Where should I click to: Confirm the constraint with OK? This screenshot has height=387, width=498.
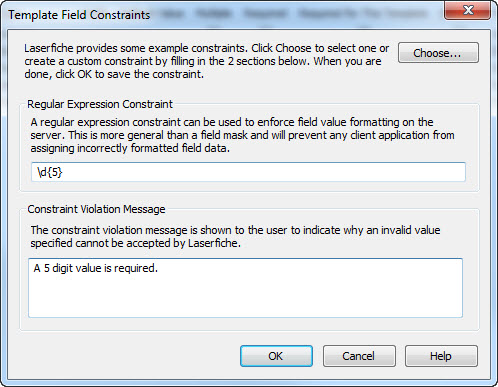coord(276,356)
